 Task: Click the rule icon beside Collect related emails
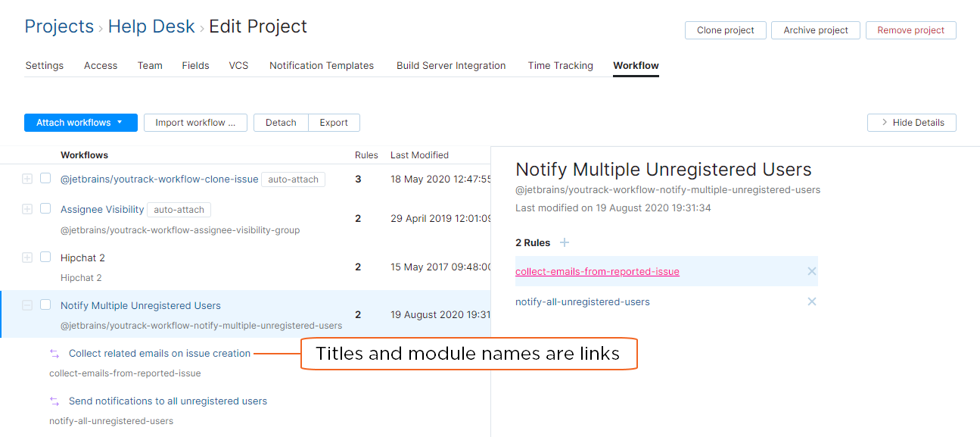tap(54, 353)
